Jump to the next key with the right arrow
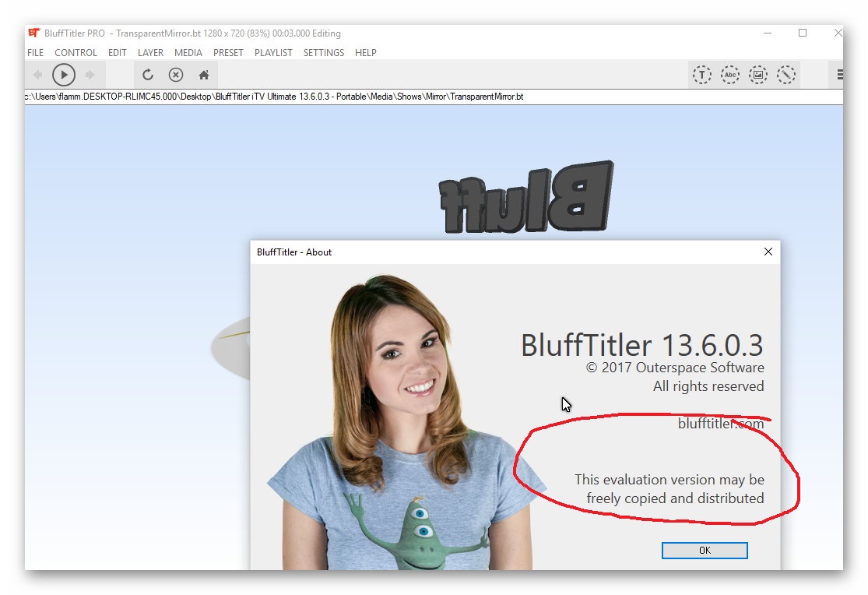Viewport: 868px width, 595px height. point(90,75)
